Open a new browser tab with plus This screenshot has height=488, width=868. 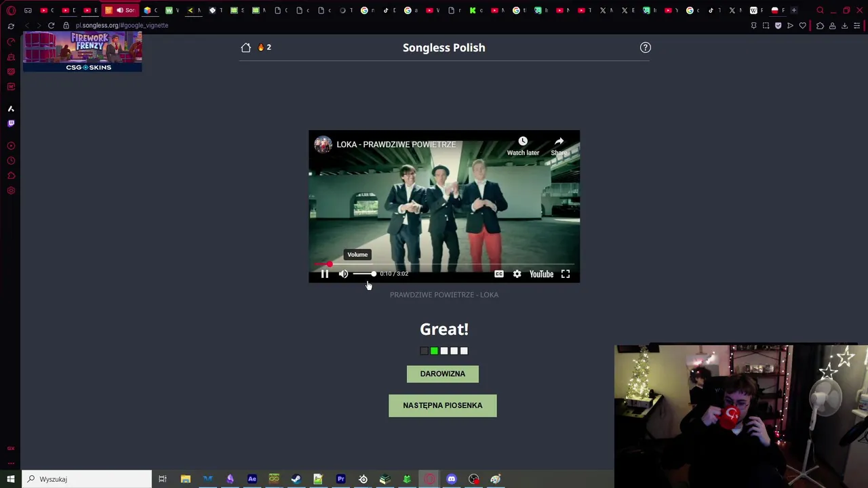click(x=793, y=10)
